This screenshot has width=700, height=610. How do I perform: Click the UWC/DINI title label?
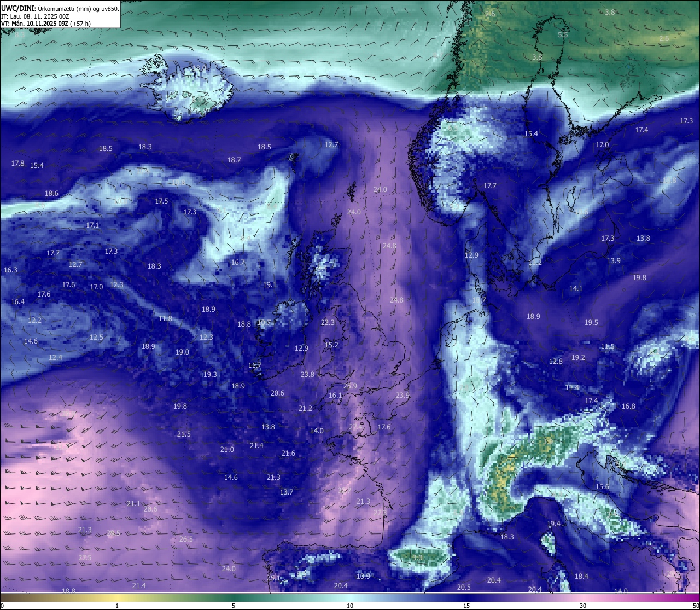(18, 8)
